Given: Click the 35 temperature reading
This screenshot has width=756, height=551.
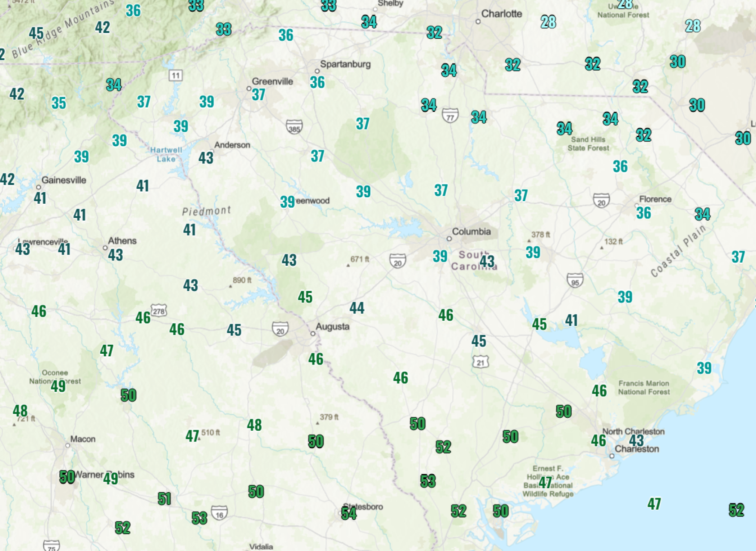Looking at the screenshot, I should (x=59, y=103).
